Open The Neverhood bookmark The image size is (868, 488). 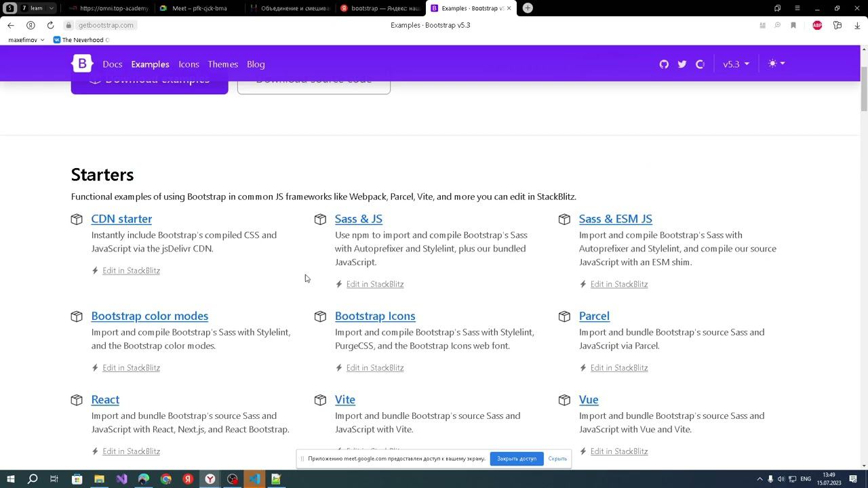[x=81, y=40]
